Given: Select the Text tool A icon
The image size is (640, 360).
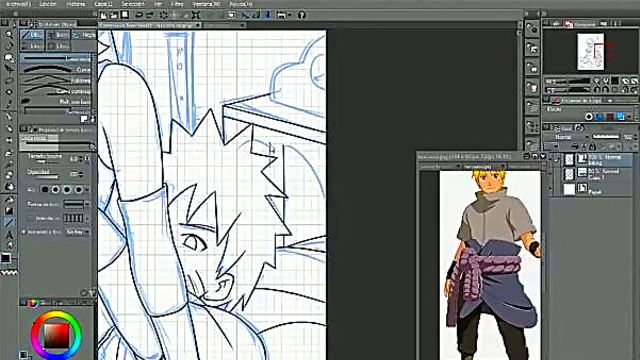Looking at the screenshot, I should point(9,234).
